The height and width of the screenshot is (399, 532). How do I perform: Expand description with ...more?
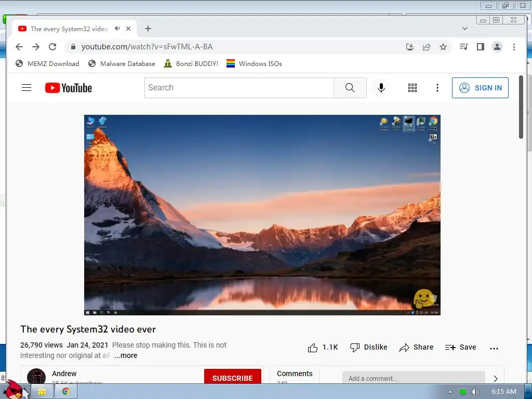pyautogui.click(x=126, y=355)
